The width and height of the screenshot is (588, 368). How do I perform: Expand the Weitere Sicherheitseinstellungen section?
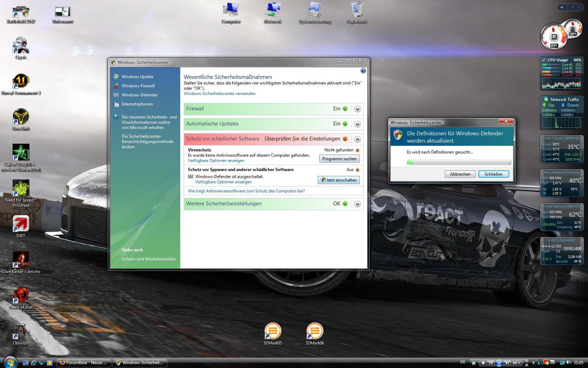click(x=357, y=204)
